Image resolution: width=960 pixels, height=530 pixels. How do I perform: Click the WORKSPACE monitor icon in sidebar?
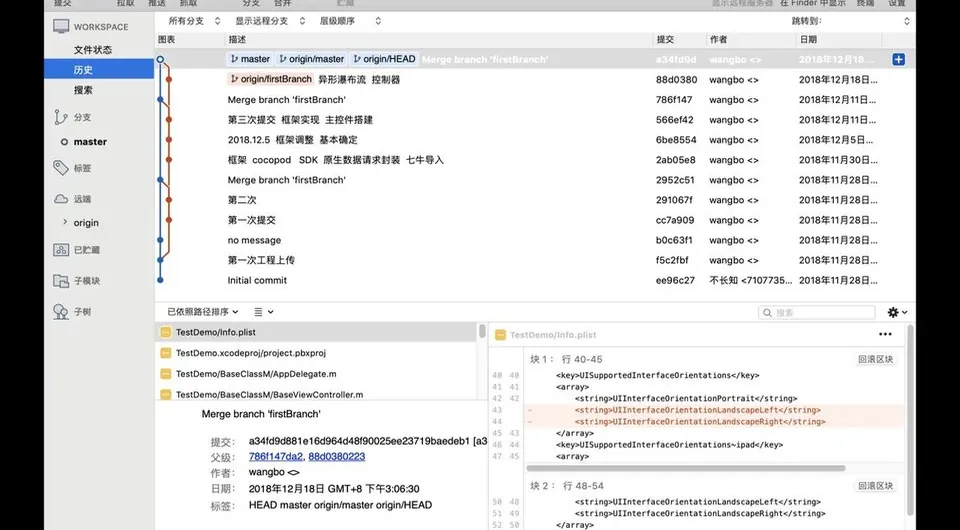tap(61, 26)
